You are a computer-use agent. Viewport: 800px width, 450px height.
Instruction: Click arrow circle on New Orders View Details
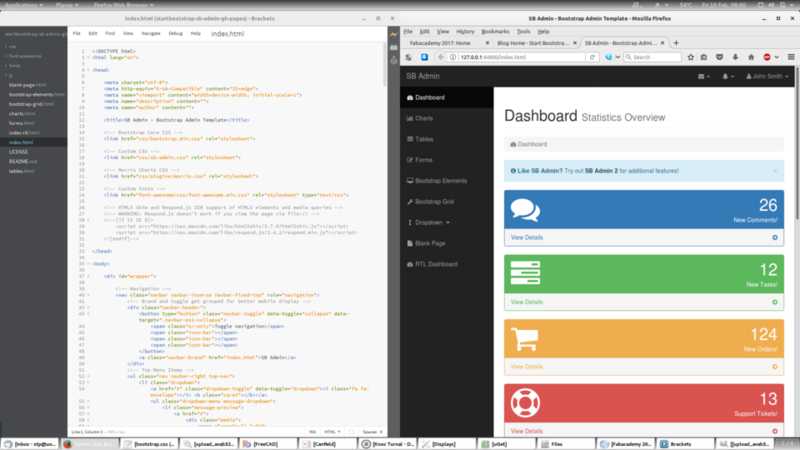[x=774, y=367]
